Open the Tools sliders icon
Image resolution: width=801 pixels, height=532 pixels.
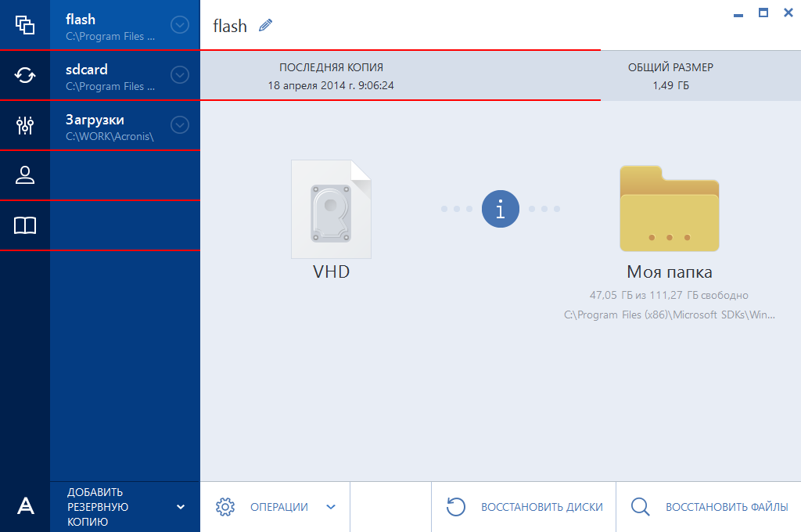[25, 125]
